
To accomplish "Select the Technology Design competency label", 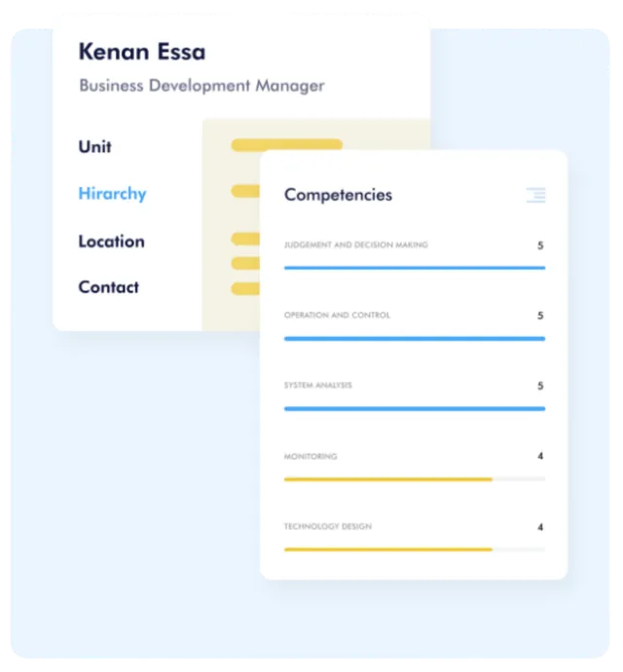I will pos(327,527).
